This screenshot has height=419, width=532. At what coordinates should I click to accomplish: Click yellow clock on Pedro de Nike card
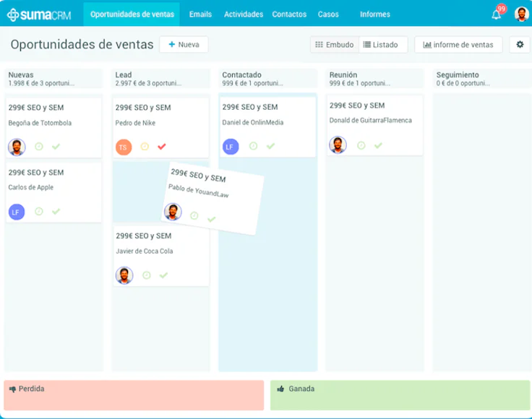coord(145,147)
